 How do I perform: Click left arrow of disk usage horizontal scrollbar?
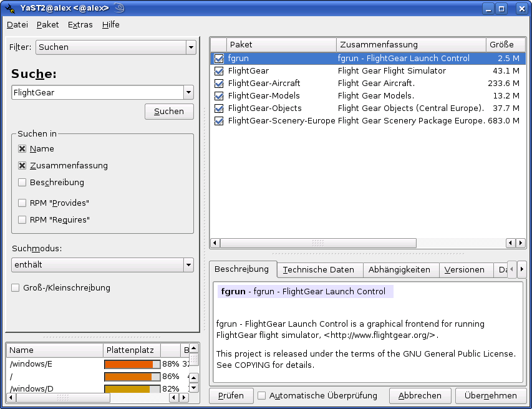coord(11,398)
